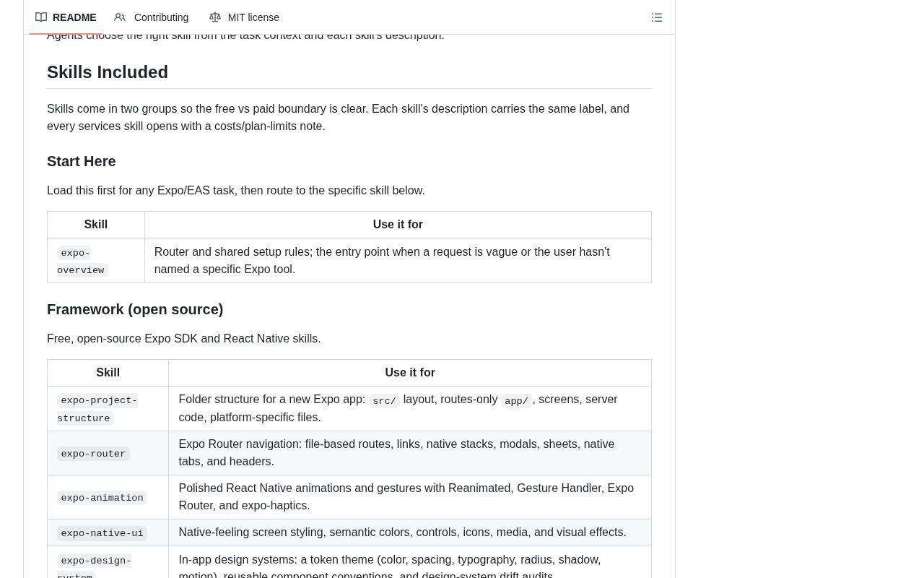924x578 pixels.
Task: Click the expo-animation description mentioning Reanimated
Action: tap(406, 497)
